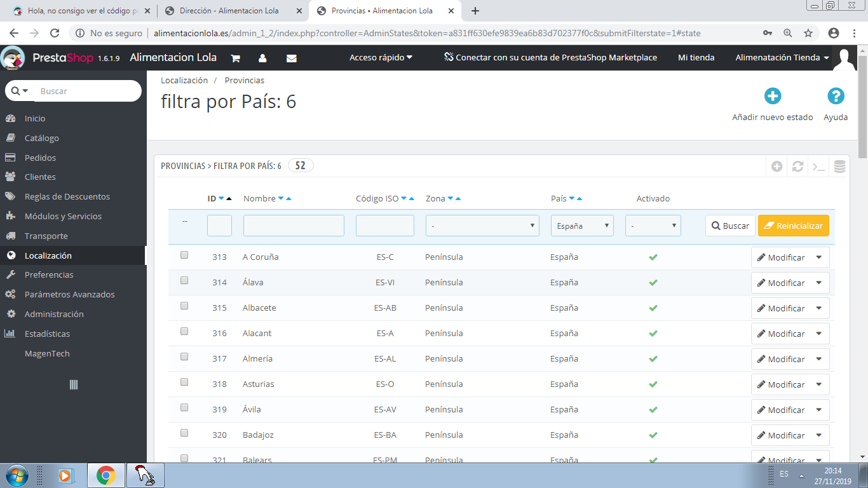Open the messages envelope icon in header
This screenshot has width=868, height=488.
(292, 58)
